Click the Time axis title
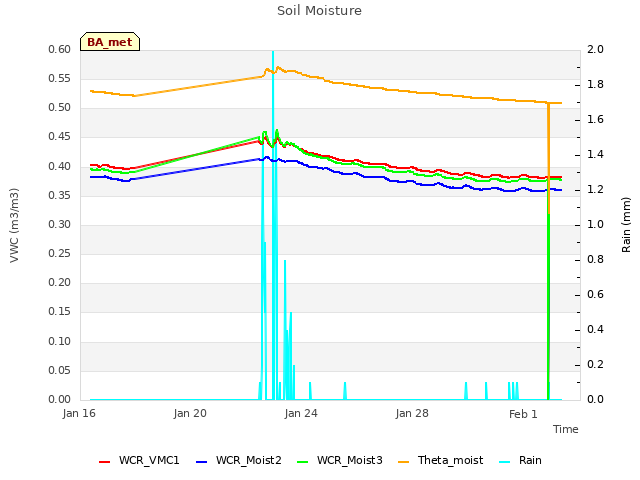 (566, 429)
